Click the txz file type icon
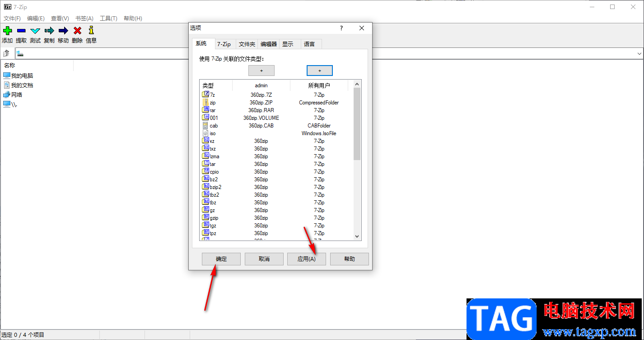 pyautogui.click(x=205, y=148)
